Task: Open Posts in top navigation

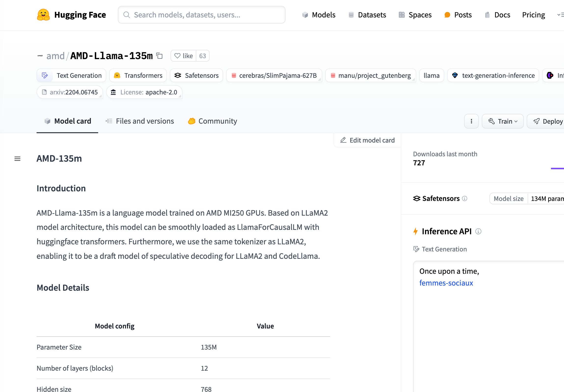Action: click(458, 15)
